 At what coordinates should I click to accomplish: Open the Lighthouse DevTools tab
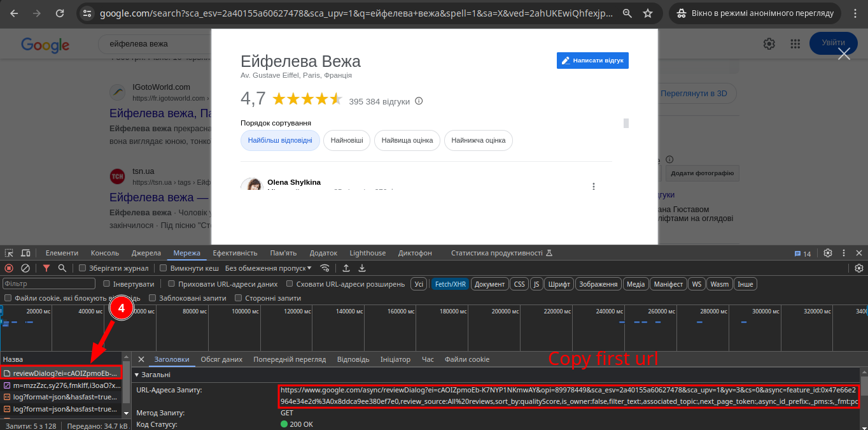[367, 253]
